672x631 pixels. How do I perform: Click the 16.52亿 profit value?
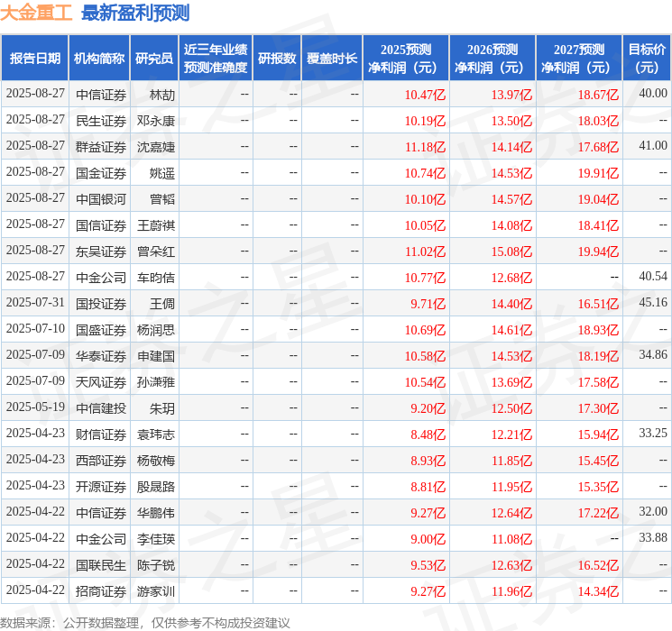point(598,565)
